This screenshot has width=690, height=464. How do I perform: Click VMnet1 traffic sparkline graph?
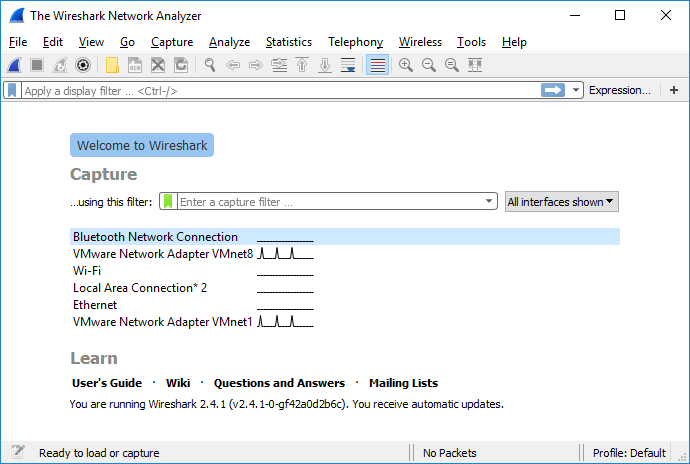click(x=285, y=321)
